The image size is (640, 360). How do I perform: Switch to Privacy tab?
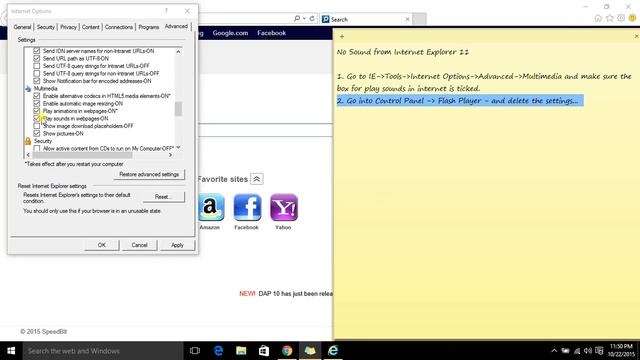coord(68,27)
